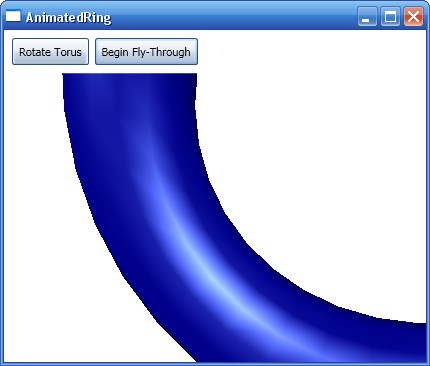Open the AnimatedRing window system icon

[13, 16]
